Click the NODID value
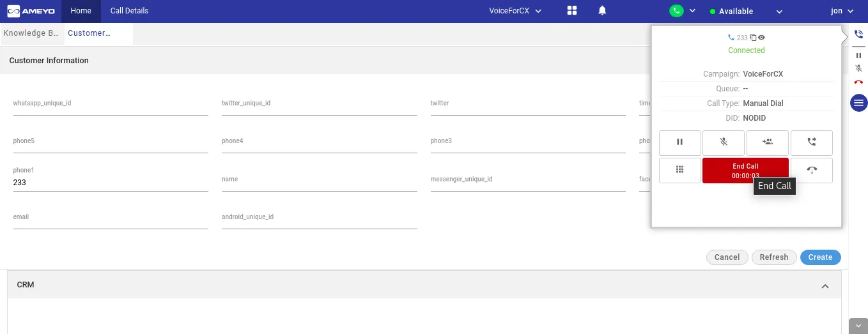This screenshot has width=868, height=334. pyautogui.click(x=754, y=118)
